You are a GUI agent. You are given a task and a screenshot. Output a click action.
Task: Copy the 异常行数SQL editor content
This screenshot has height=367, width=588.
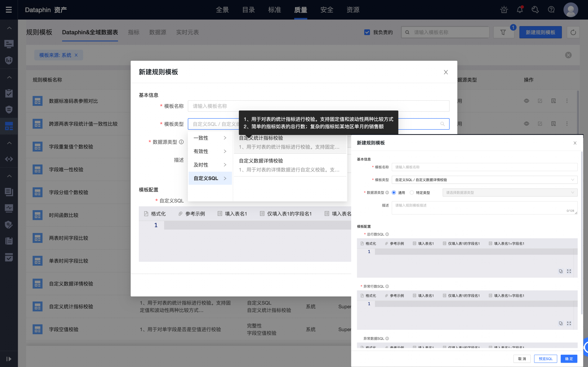point(561,323)
